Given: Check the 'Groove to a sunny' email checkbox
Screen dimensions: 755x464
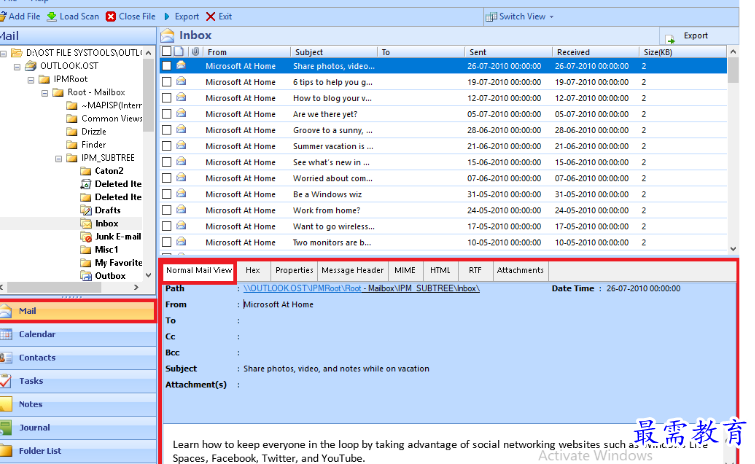Looking at the screenshot, I should click(x=167, y=130).
